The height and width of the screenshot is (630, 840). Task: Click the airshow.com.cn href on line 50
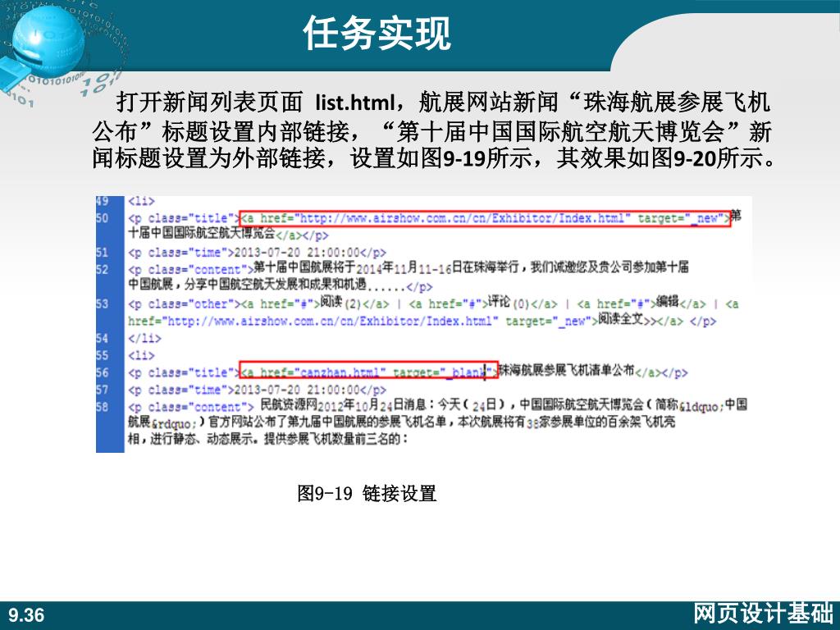coord(485,218)
